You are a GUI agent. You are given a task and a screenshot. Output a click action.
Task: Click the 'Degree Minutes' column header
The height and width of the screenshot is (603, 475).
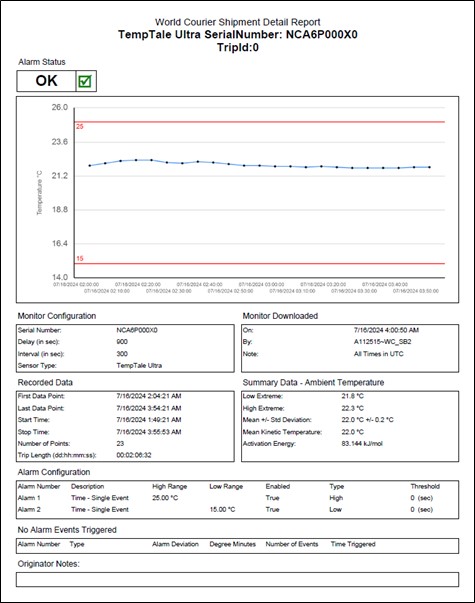coord(233,544)
